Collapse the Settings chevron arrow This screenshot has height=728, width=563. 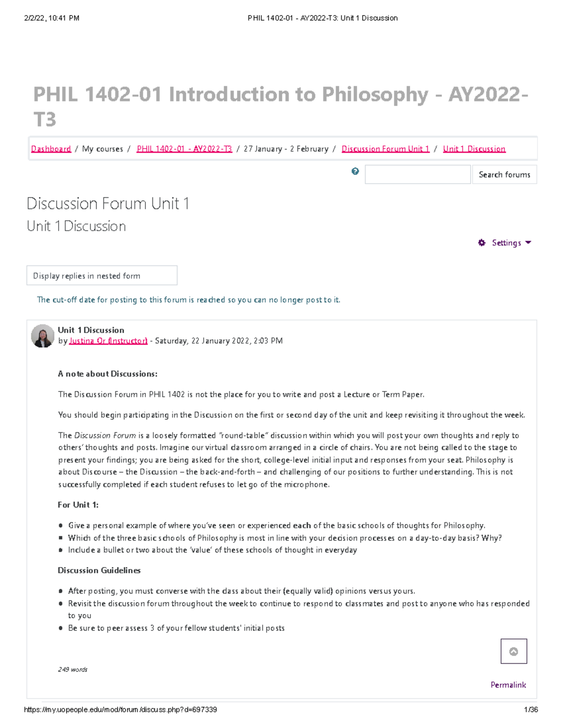[x=528, y=243]
